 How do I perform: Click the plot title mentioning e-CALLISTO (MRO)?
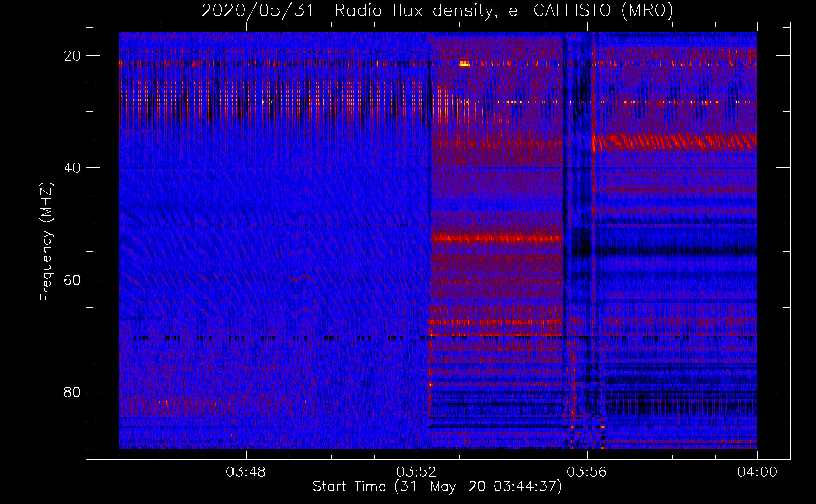[x=437, y=10]
